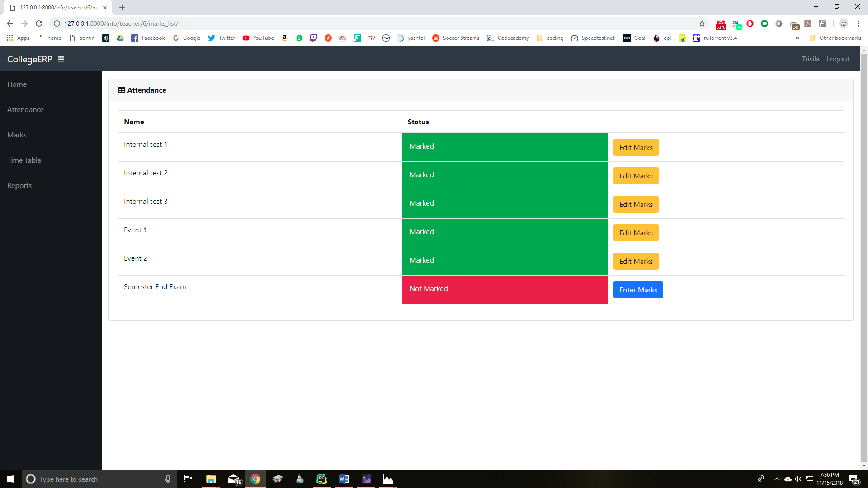Bookmark this page with the star icon
This screenshot has height=488, width=868.
[702, 23]
